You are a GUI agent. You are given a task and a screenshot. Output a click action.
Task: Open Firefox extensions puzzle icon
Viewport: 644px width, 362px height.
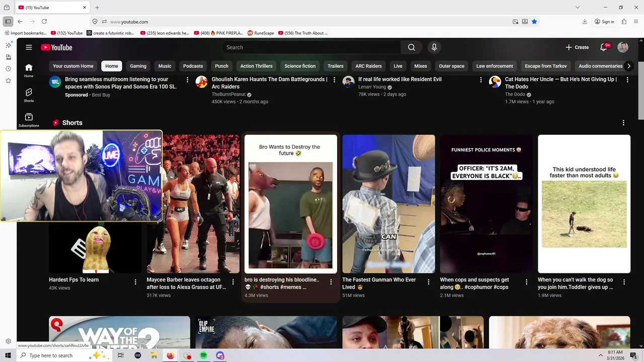coord(624,22)
